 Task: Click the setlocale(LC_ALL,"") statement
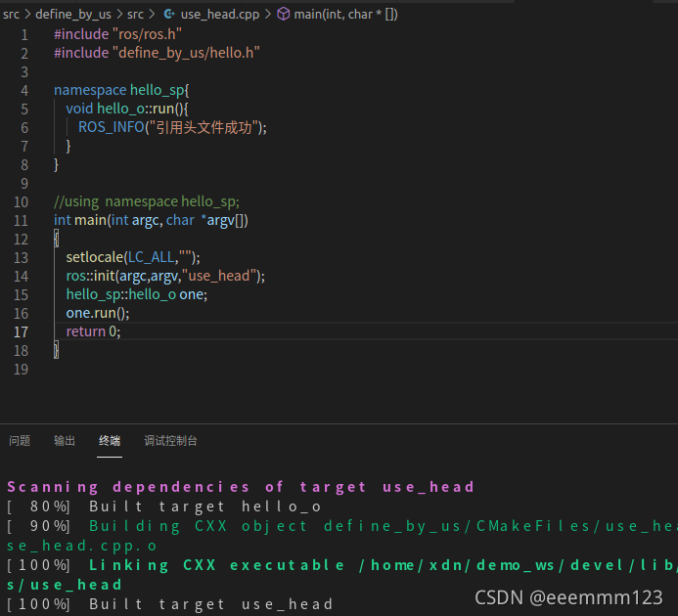[x=133, y=257]
